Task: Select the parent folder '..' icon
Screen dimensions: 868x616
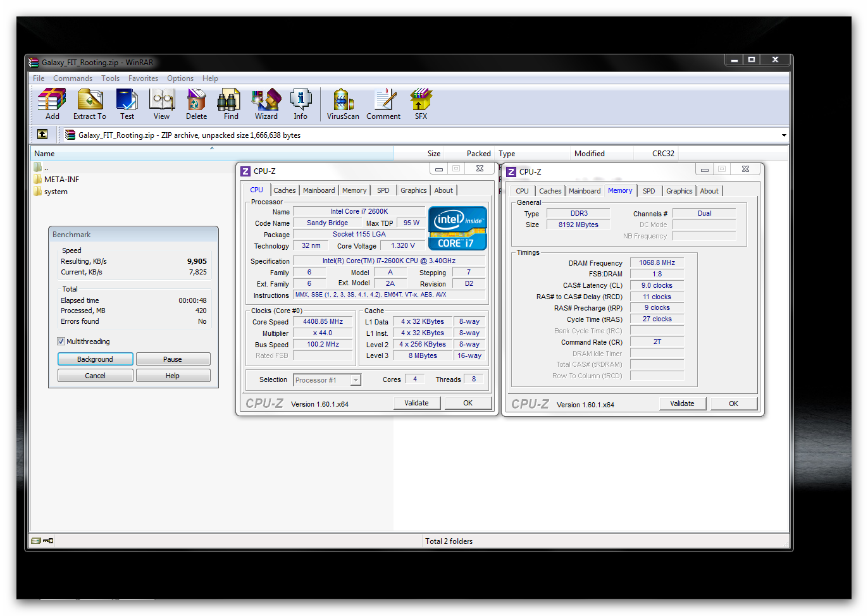Action: click(x=38, y=168)
